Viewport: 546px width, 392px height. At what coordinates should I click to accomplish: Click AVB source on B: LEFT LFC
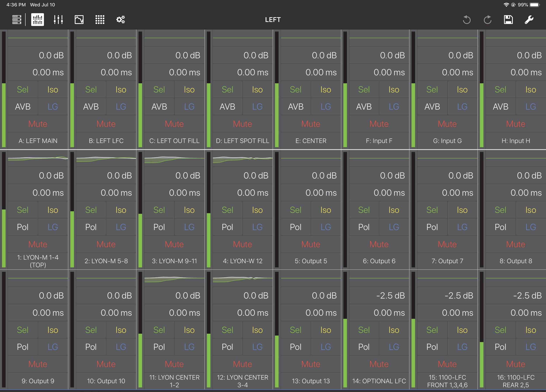coord(91,107)
